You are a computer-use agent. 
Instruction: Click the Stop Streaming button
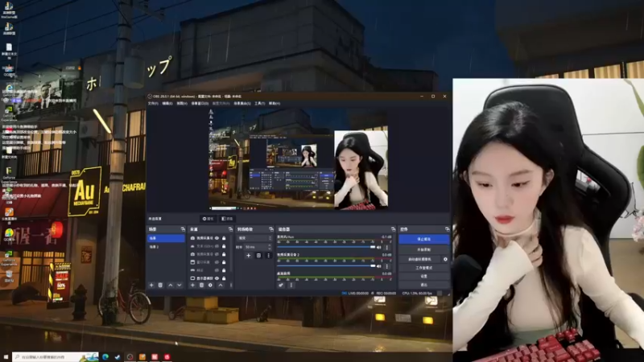(x=424, y=239)
